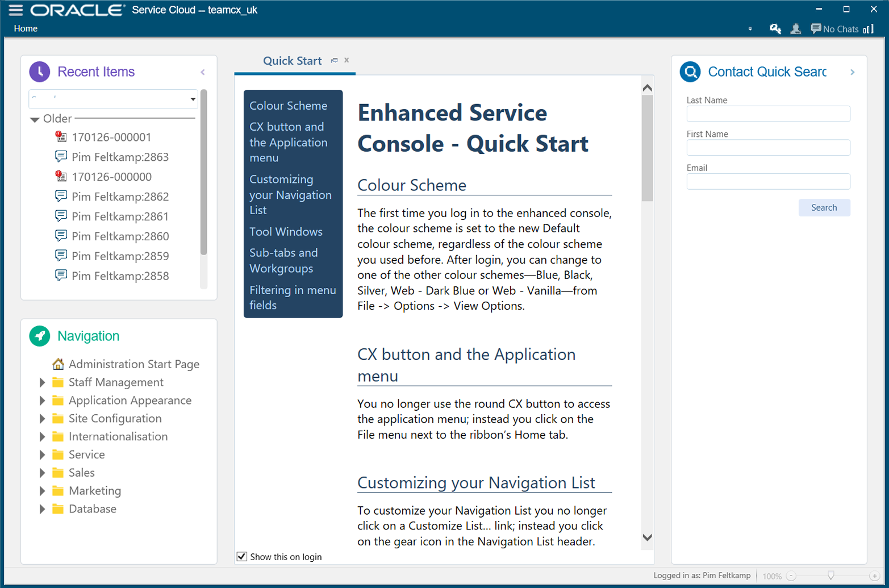This screenshot has width=889, height=588.
Task: Toggle Show this on login checkbox
Action: [x=242, y=557]
